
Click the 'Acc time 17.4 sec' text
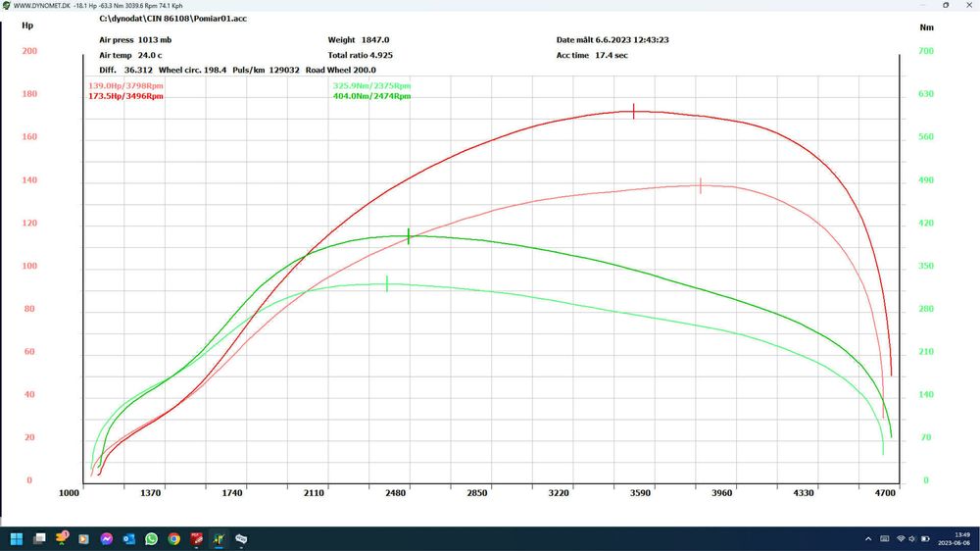click(x=592, y=55)
